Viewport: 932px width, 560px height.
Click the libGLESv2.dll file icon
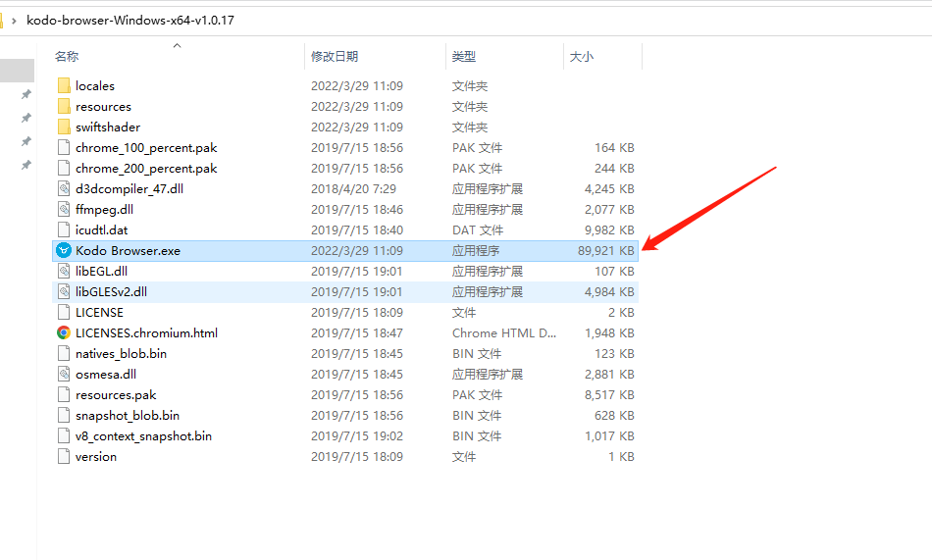pos(64,292)
